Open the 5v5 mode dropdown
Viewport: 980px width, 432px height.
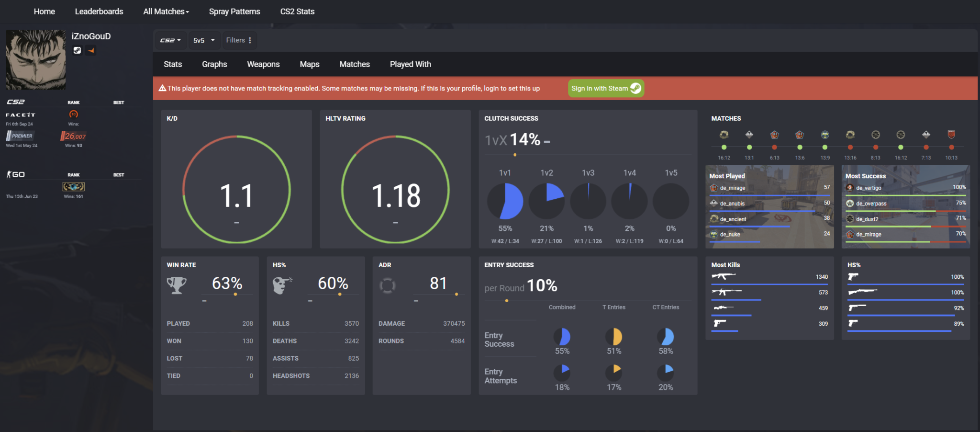tap(204, 40)
